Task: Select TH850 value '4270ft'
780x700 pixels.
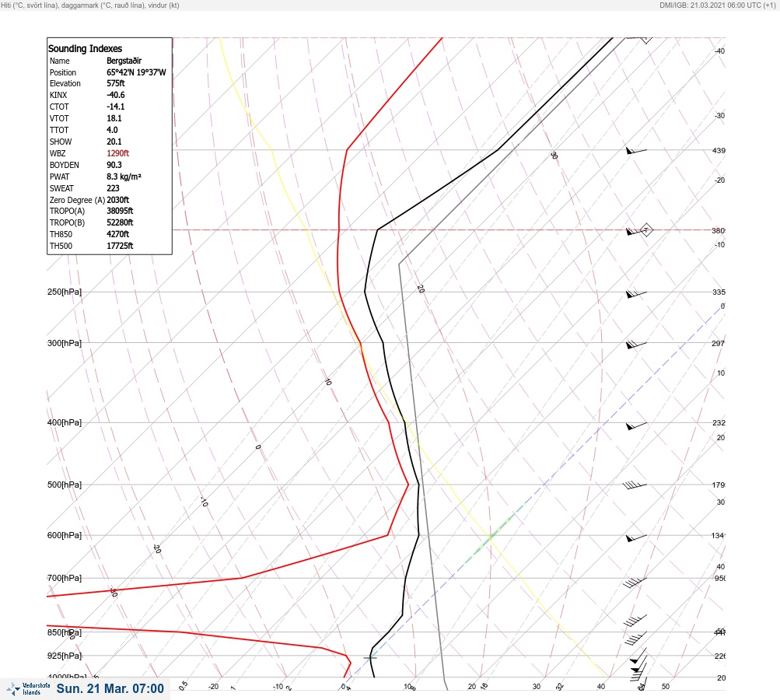Action: coord(117,234)
